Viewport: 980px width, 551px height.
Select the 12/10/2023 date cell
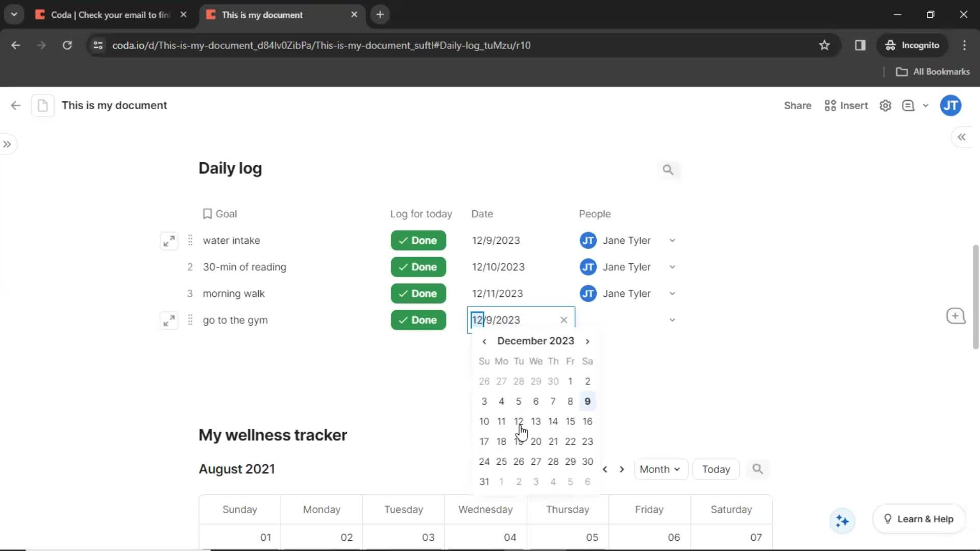coord(498,267)
